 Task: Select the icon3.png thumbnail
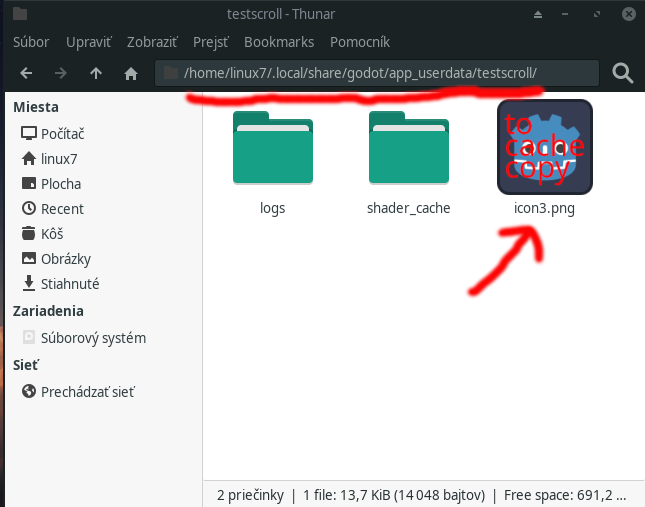[x=544, y=148]
